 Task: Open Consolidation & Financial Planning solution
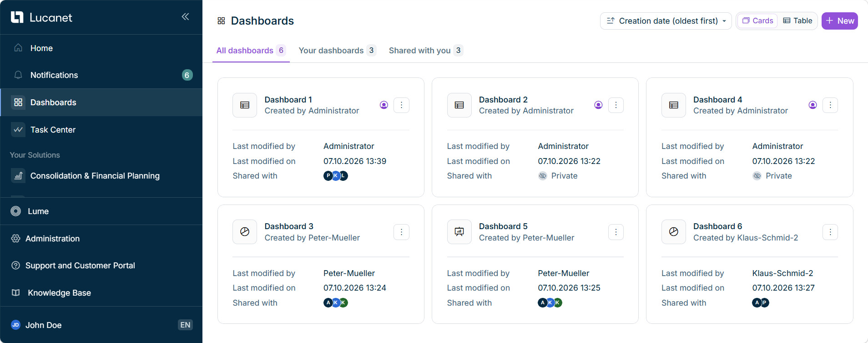101,176
